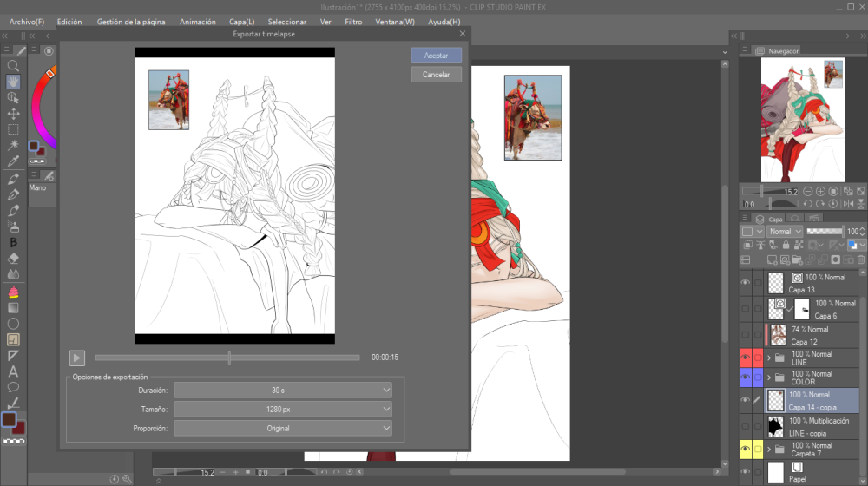This screenshot has height=486, width=868.
Task: Select the Pencil tool
Action: (x=13, y=195)
